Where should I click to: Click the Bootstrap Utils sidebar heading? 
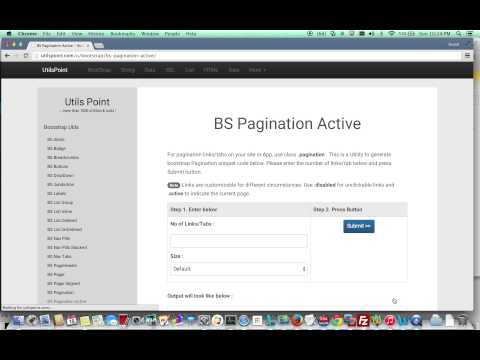pyautogui.click(x=61, y=127)
